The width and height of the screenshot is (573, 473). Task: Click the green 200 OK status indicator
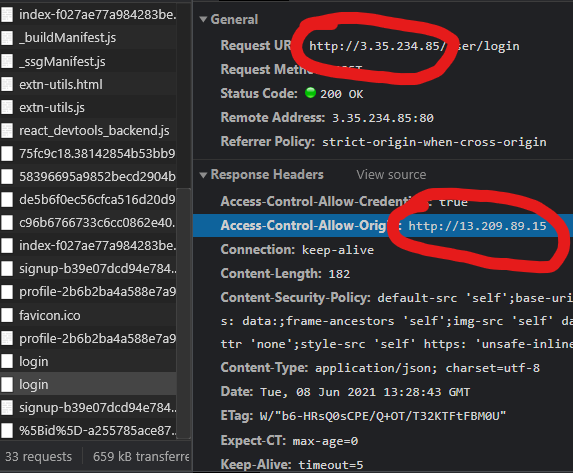[310, 93]
